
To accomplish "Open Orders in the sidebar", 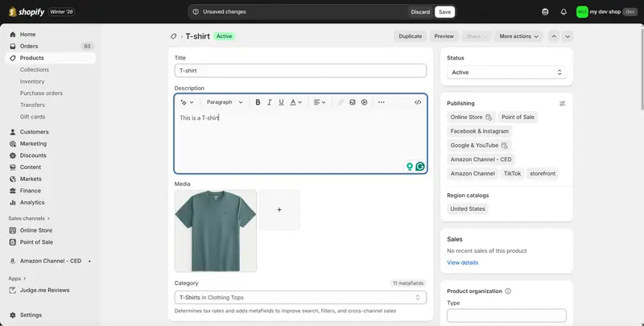I will click(x=29, y=46).
